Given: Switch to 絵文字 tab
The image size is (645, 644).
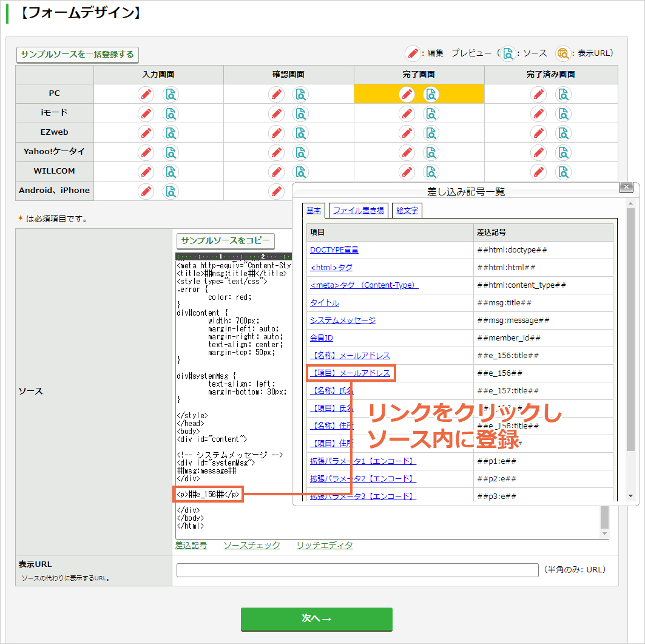Looking at the screenshot, I should [407, 210].
